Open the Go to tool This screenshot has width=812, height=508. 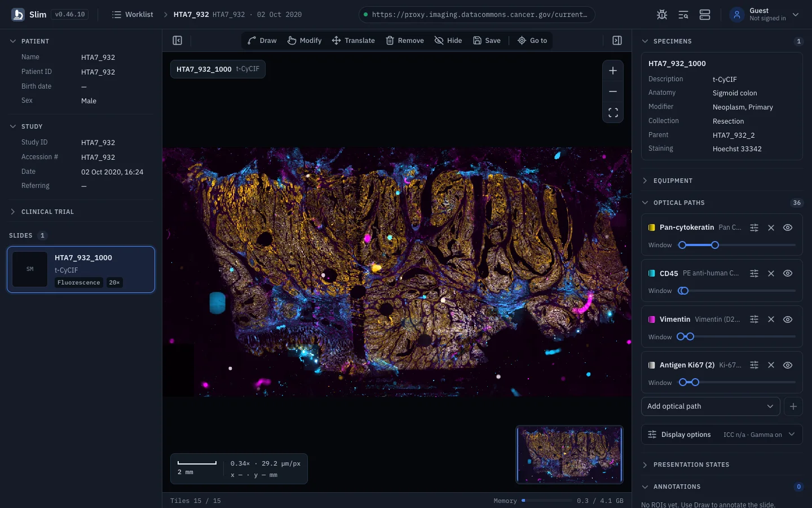tap(532, 41)
